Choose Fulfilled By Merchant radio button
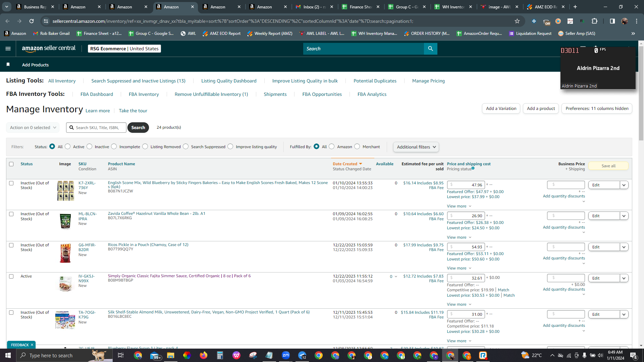 [x=357, y=146]
